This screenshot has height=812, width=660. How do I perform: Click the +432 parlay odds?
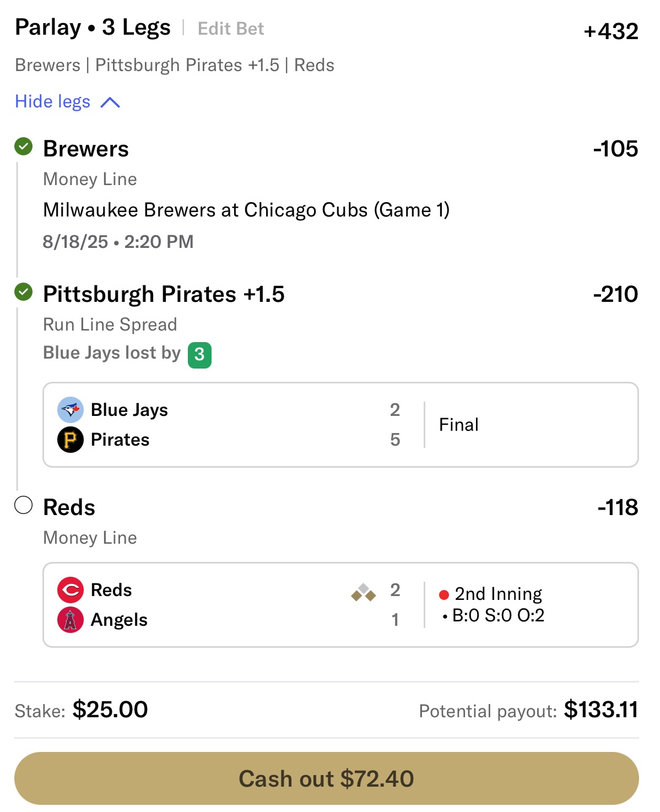[610, 31]
